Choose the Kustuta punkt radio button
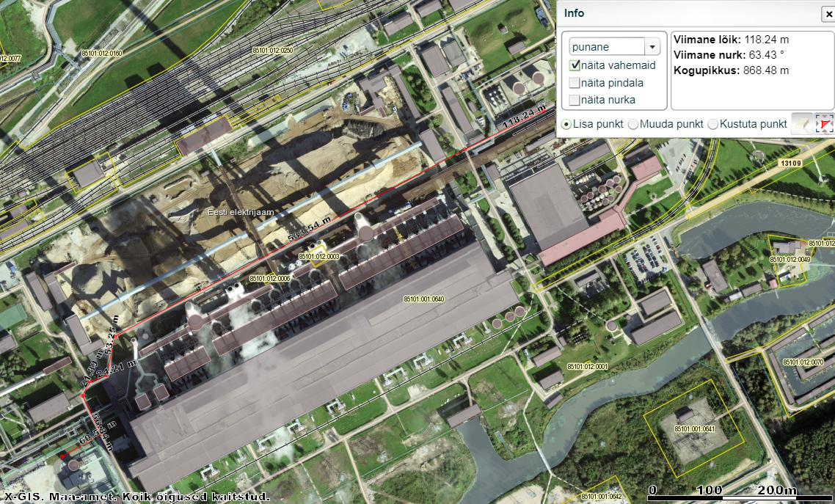835x504 pixels. pyautogui.click(x=713, y=125)
